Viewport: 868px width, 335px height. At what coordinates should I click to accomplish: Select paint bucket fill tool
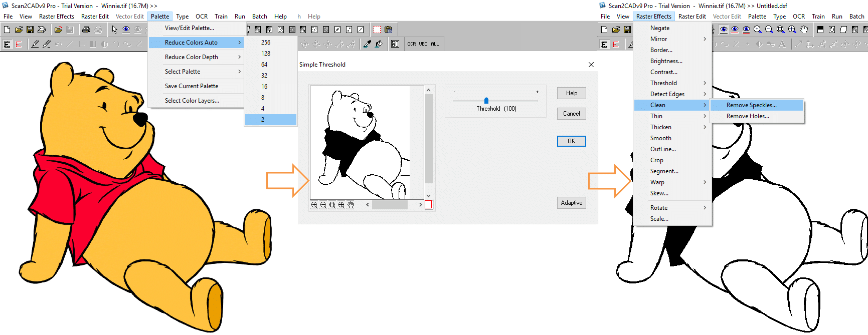379,44
